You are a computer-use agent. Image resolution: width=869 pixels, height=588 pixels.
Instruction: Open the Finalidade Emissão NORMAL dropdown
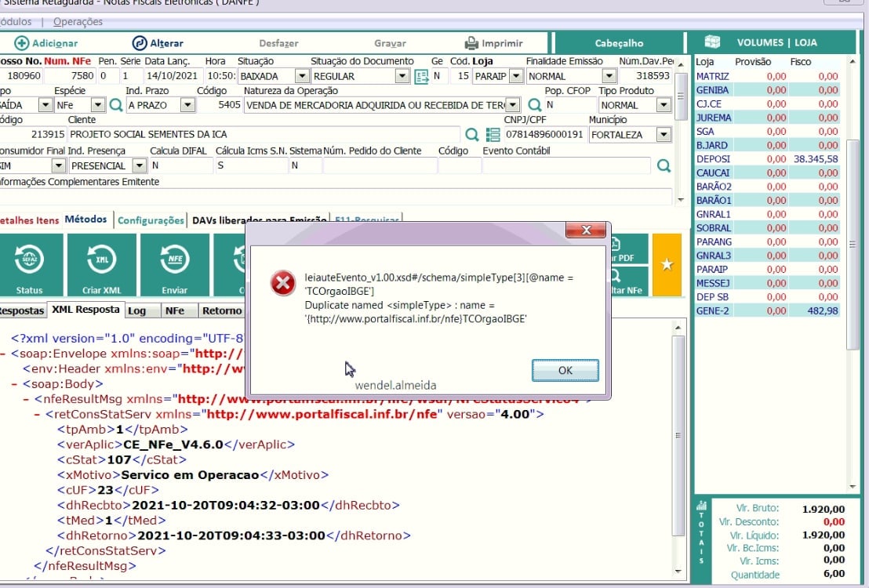pyautogui.click(x=609, y=76)
